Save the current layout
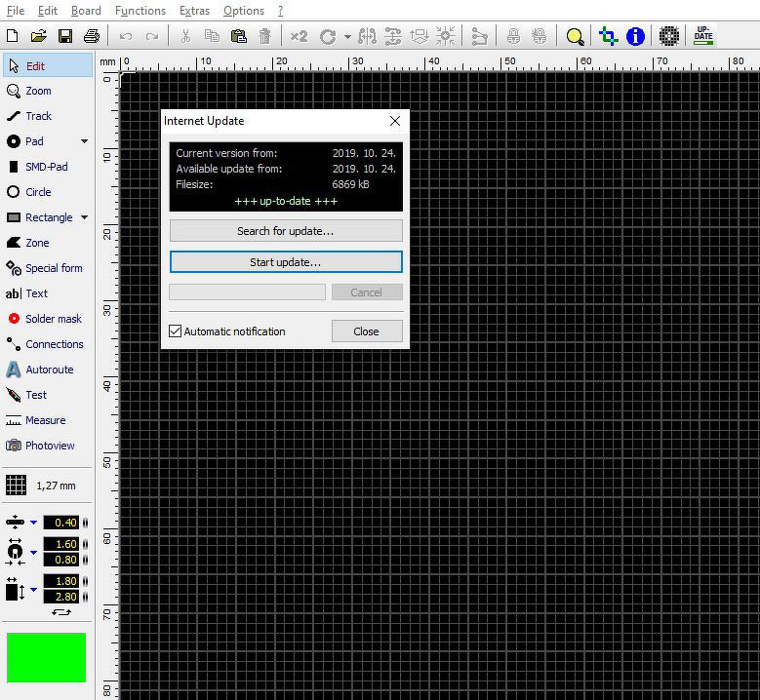Screen dimensions: 760x700 pyautogui.click(x=65, y=36)
